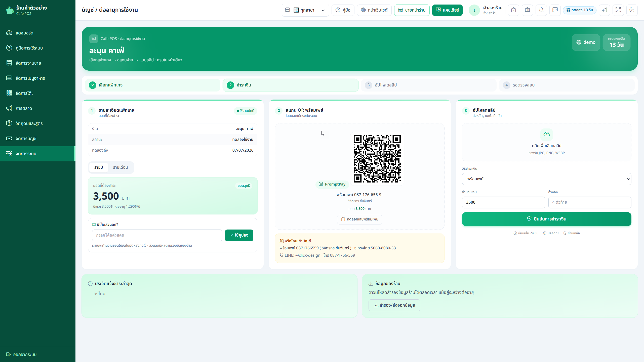The image size is (644, 362).
Task: Click the ใช้งานปกติ status badge
Action: point(246,111)
